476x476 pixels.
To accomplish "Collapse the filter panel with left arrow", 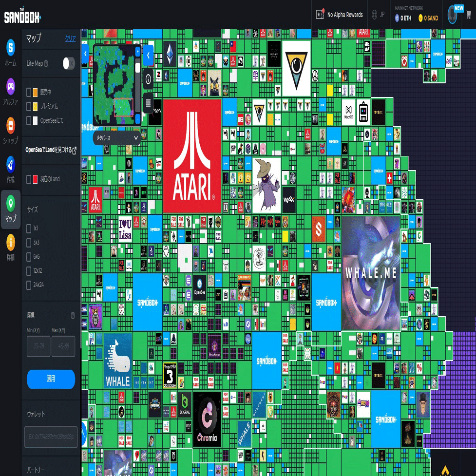I will 85,54.
